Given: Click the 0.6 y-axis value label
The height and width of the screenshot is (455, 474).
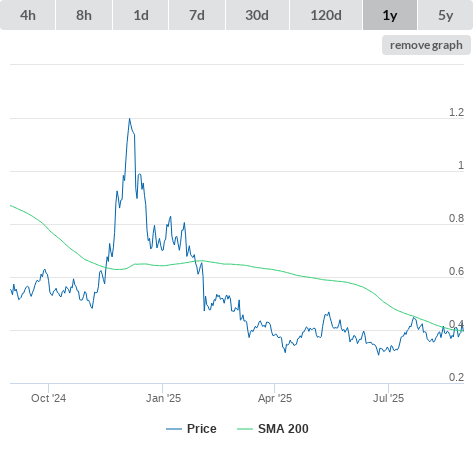Looking at the screenshot, I should (x=456, y=271).
